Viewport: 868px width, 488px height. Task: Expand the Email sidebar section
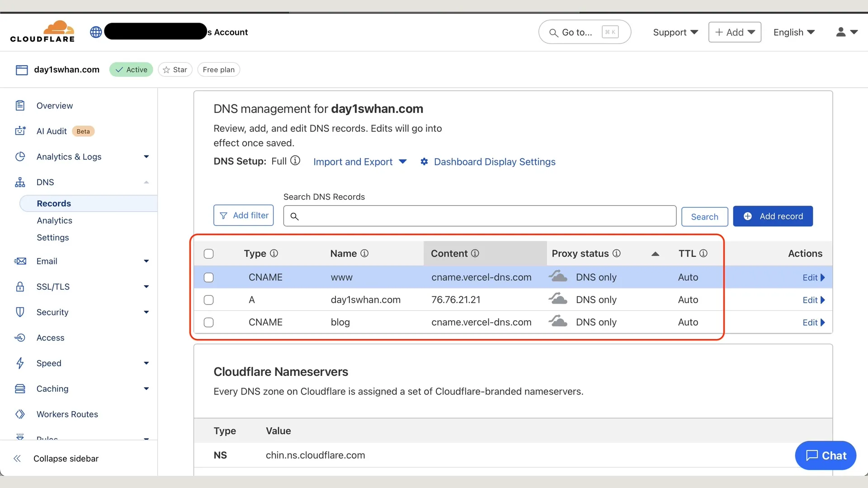(x=146, y=261)
